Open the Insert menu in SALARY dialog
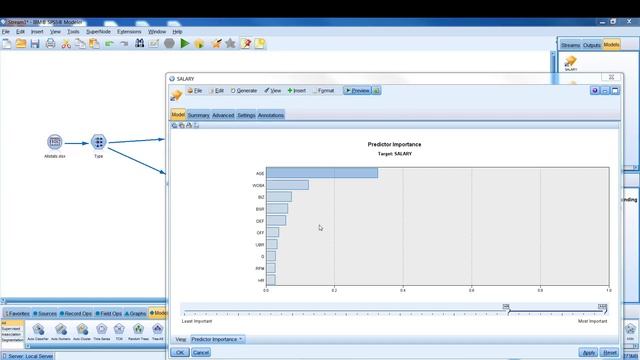 297,91
